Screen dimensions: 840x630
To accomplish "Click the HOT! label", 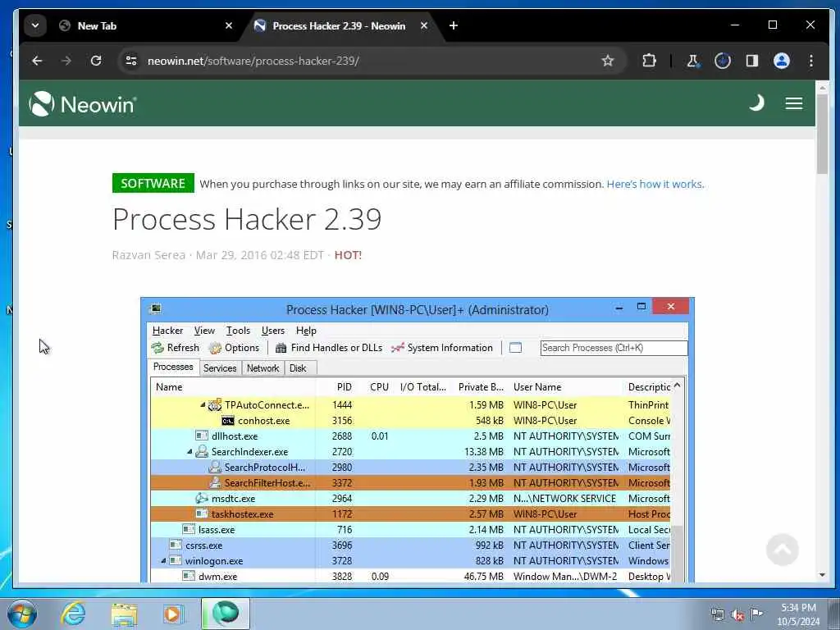I will (x=348, y=255).
